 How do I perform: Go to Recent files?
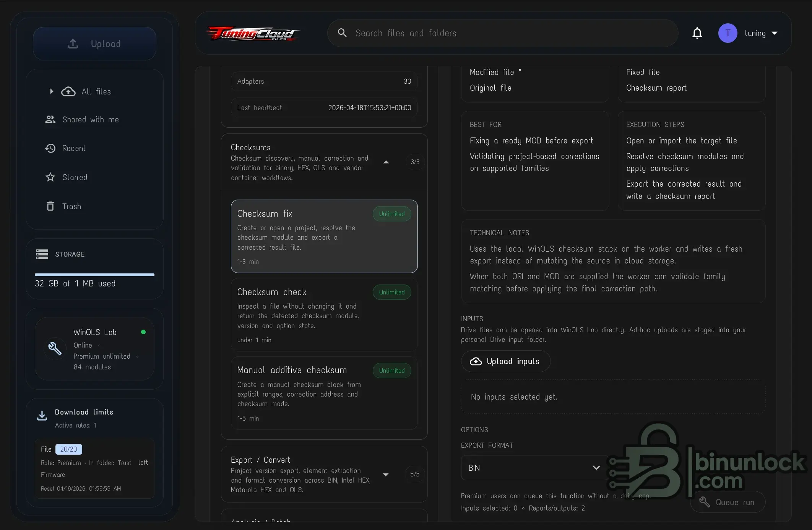click(x=74, y=148)
